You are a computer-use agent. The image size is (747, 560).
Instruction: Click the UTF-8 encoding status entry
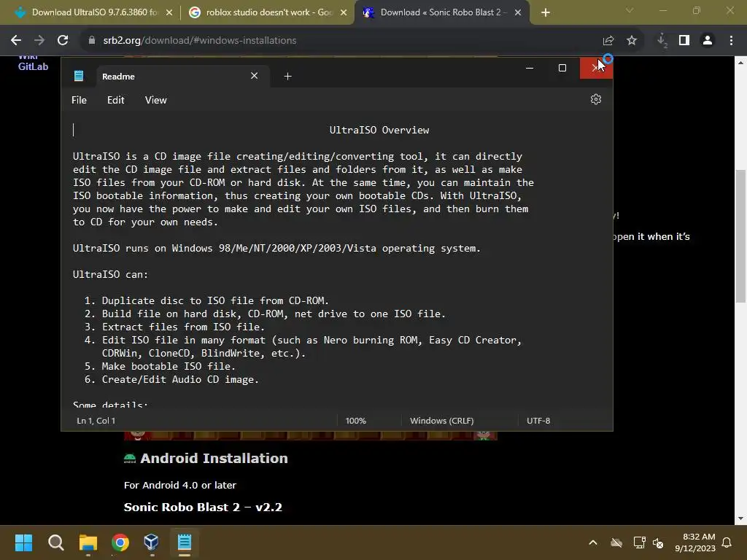pos(538,421)
